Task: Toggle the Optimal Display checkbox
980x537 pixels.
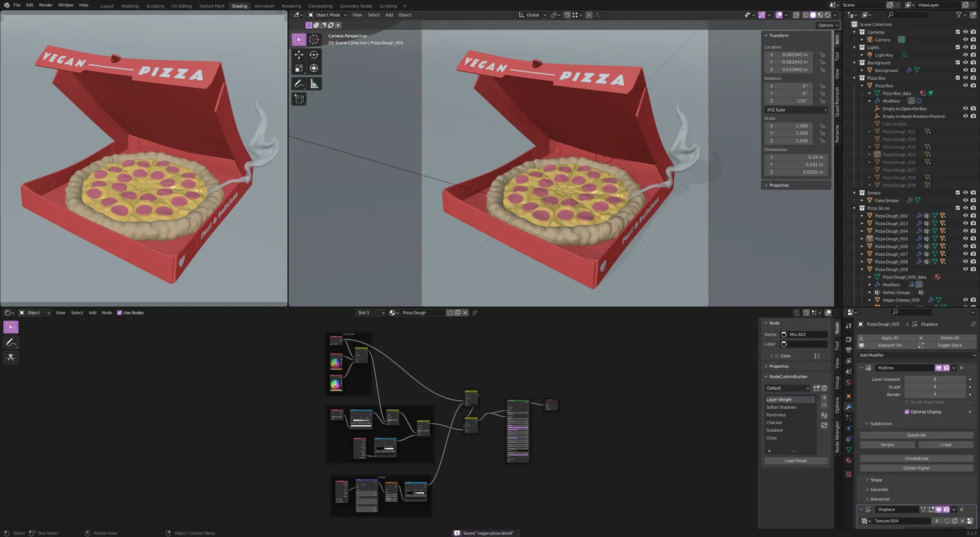Action: 907,412
